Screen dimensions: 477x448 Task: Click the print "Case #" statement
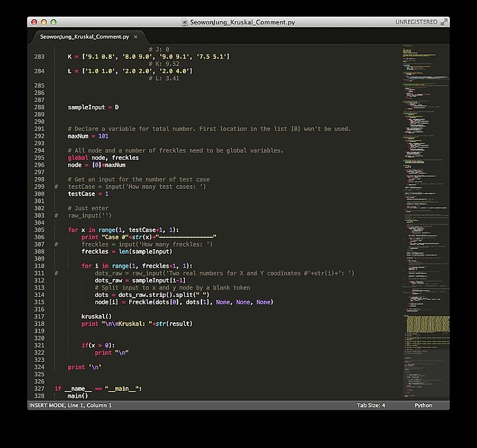(x=149, y=237)
